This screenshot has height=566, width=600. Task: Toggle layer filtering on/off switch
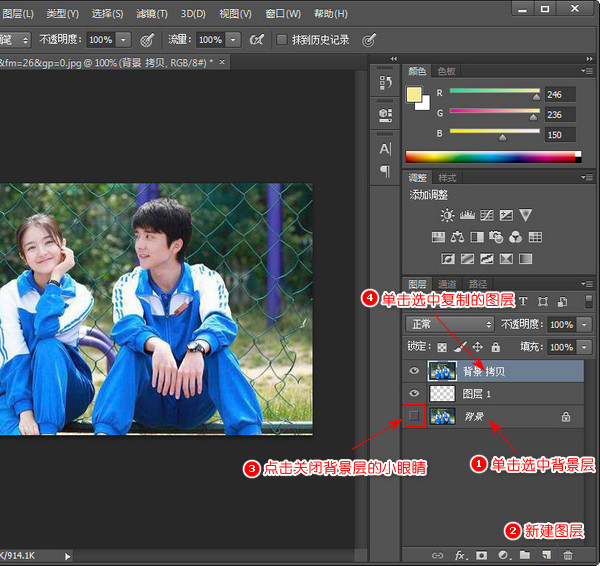(589, 301)
